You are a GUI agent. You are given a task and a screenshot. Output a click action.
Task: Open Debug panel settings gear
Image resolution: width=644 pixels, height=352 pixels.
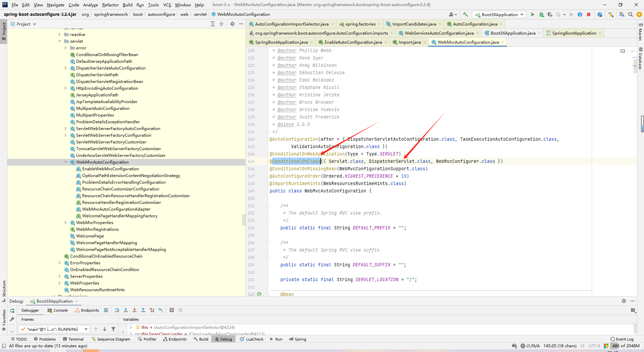point(624,301)
